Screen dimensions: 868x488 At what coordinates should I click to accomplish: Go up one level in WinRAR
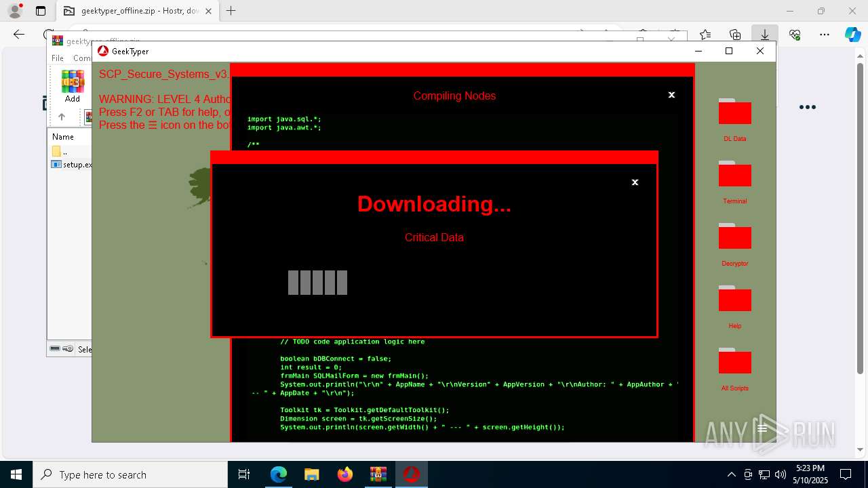coord(61,117)
